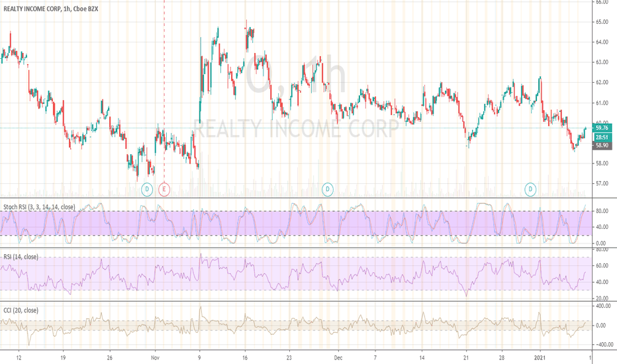Select the RSI (14, close) indicator legend
The image size is (617, 364).
21,257
